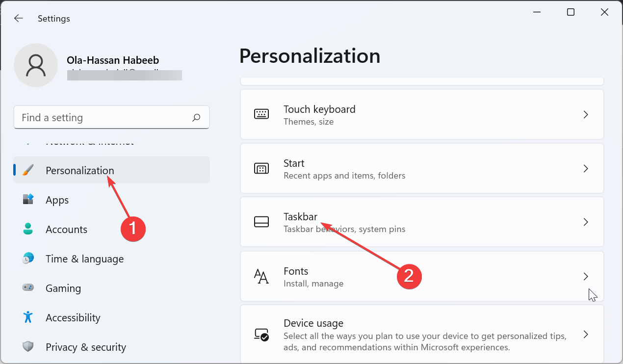Click the Apps sidebar icon
The width and height of the screenshot is (623, 364).
(x=28, y=200)
